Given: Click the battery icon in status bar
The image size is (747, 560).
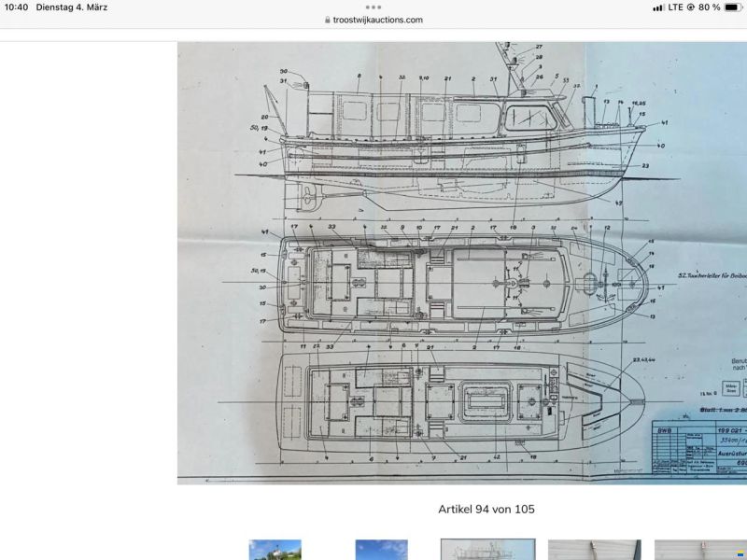Looking at the screenshot, I should [733, 7].
